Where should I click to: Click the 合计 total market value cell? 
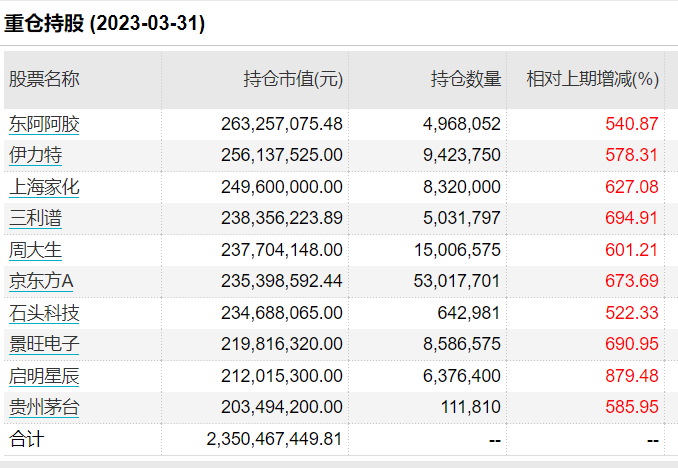point(274,439)
